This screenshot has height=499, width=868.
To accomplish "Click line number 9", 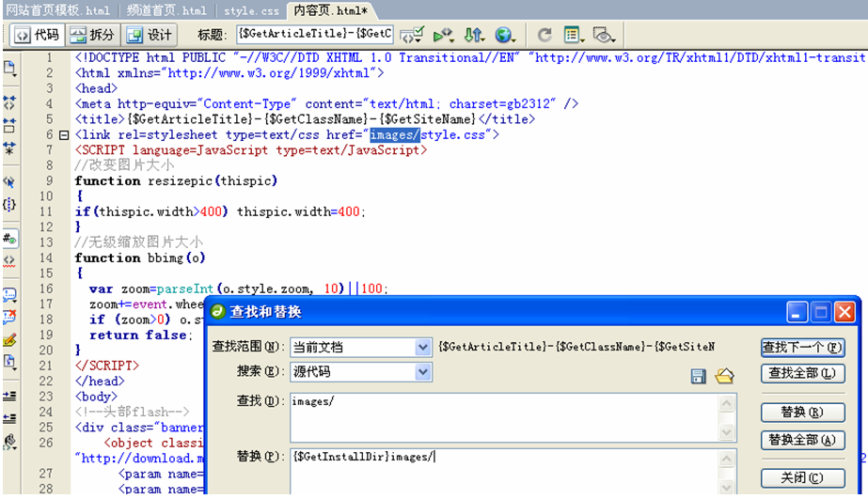I will pos(49,180).
